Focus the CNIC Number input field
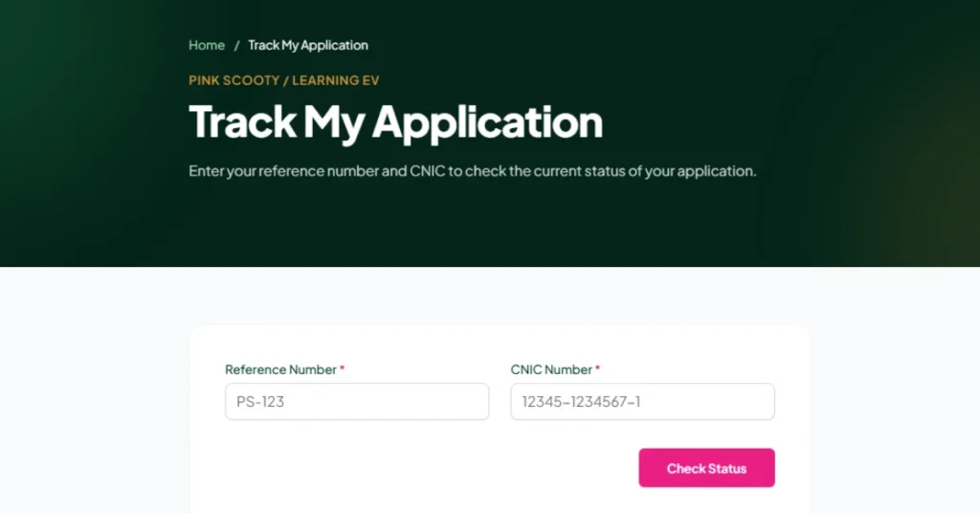This screenshot has width=980, height=513. pyautogui.click(x=642, y=401)
